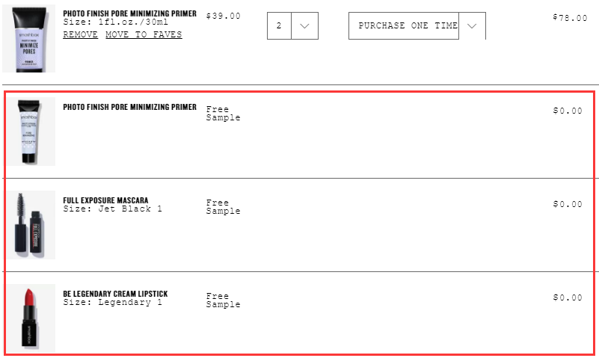Click the Legendary 1 size text

pyautogui.click(x=130, y=302)
